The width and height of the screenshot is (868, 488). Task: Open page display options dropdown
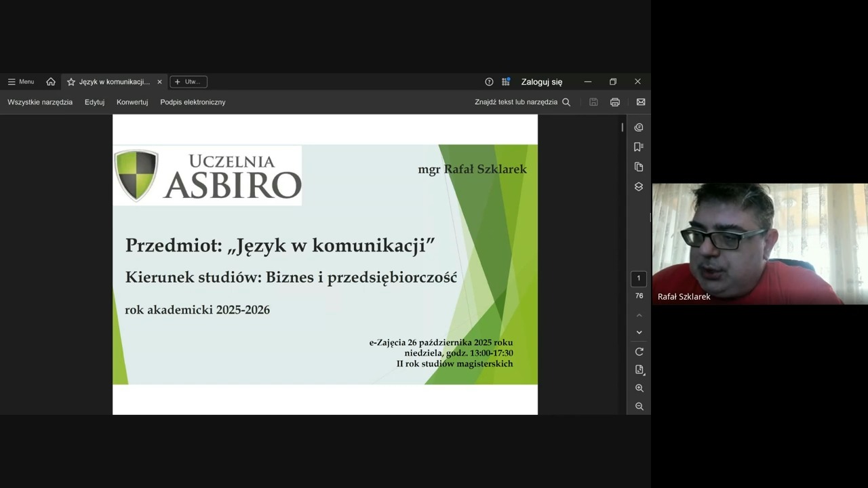[x=639, y=370]
